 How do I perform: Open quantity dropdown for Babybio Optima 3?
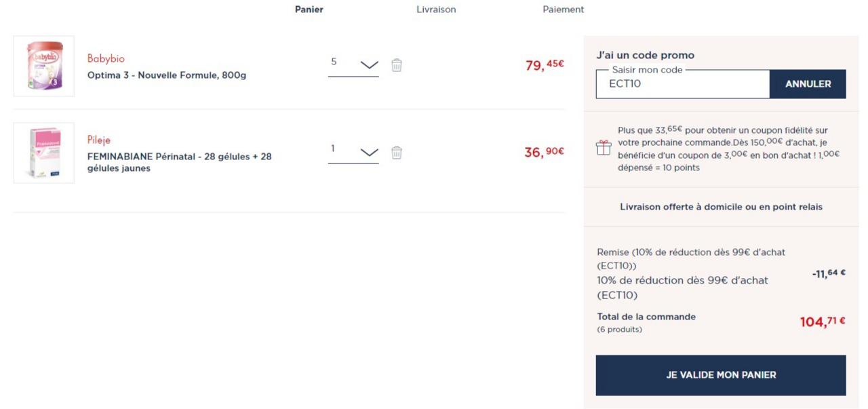[369, 65]
